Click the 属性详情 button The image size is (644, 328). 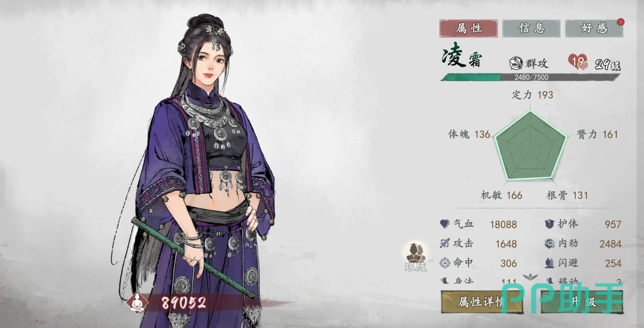click(x=482, y=302)
